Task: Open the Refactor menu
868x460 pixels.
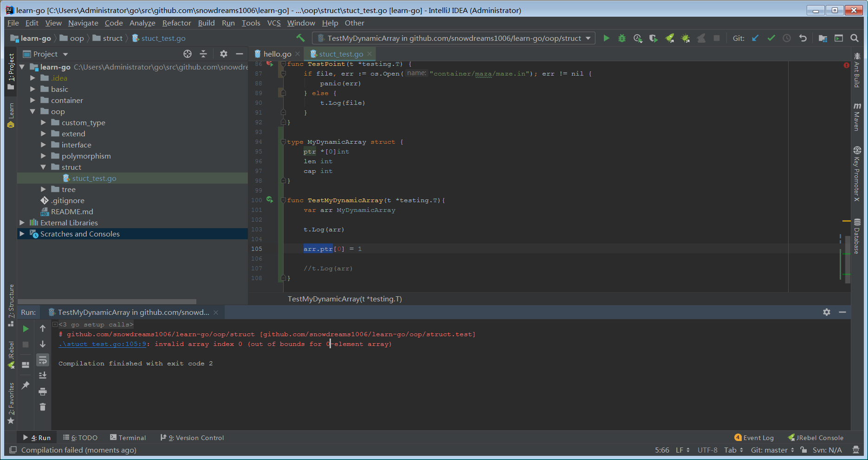Action: pyautogui.click(x=176, y=23)
